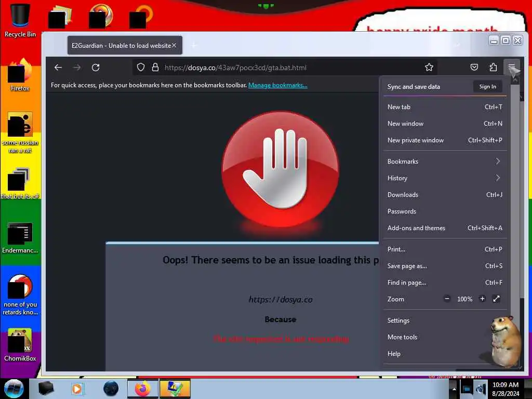Screen dimensions: 532x399
Task: Open the clock showing 10:09 AM
Action: (506, 389)
